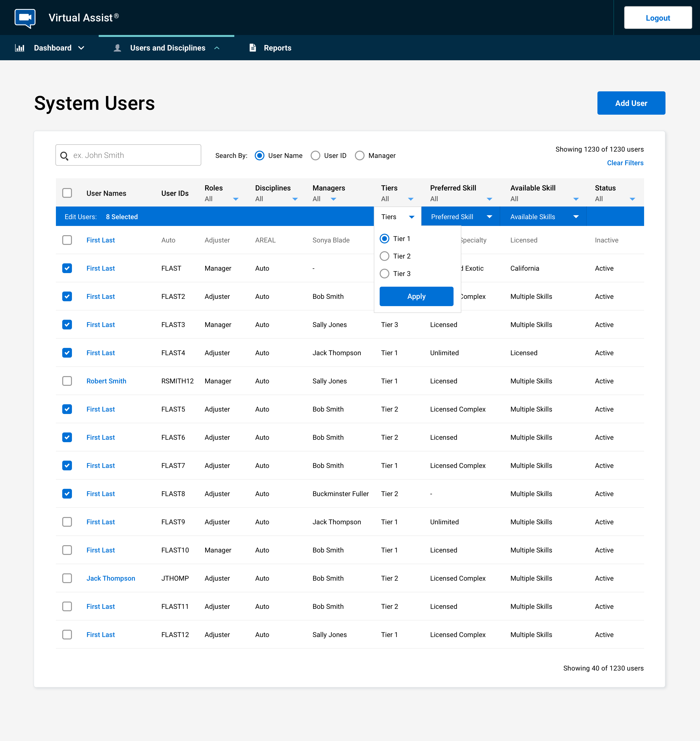700x741 pixels.
Task: Click the Clear Filters link
Action: (625, 163)
